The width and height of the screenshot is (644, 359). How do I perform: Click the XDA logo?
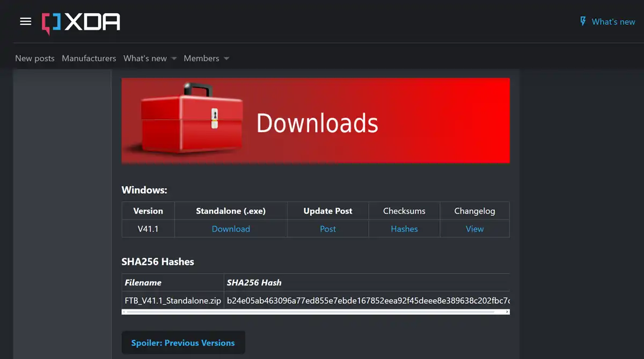click(x=81, y=23)
